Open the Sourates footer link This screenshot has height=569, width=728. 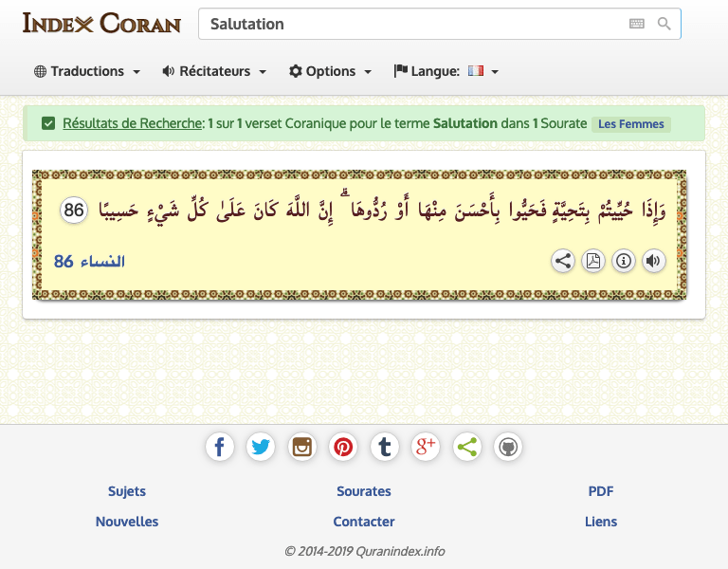click(364, 491)
